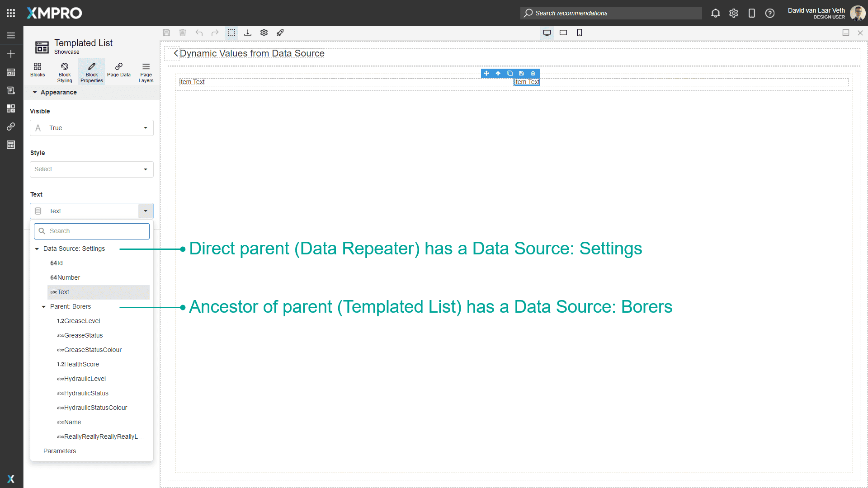The height and width of the screenshot is (488, 868).
Task: Open the Style Select dropdown
Action: click(92, 169)
